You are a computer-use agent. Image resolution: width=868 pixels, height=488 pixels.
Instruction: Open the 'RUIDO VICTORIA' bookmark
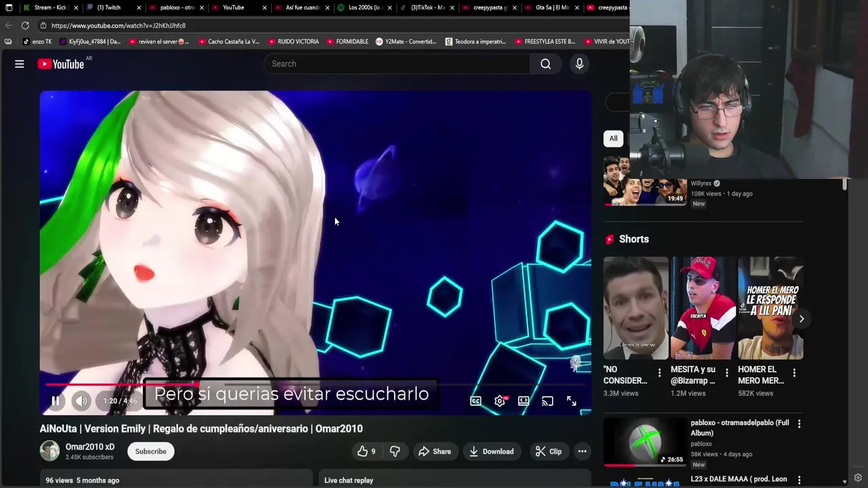293,41
